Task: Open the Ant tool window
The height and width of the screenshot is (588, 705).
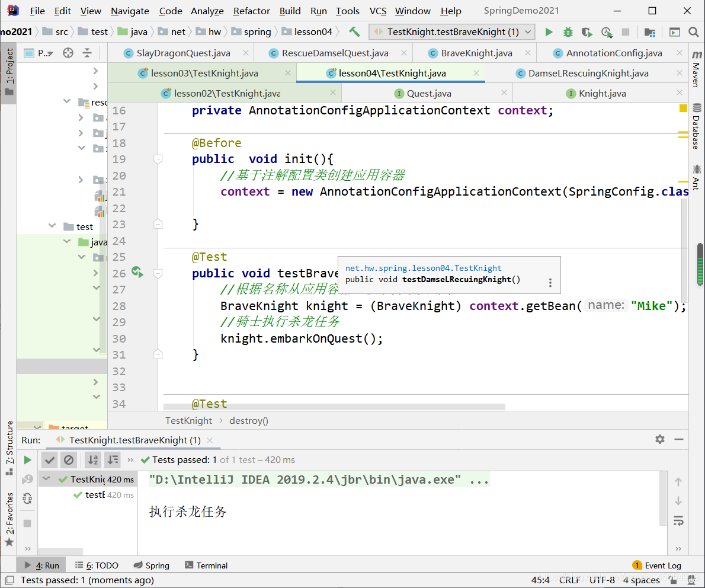Action: (x=697, y=178)
